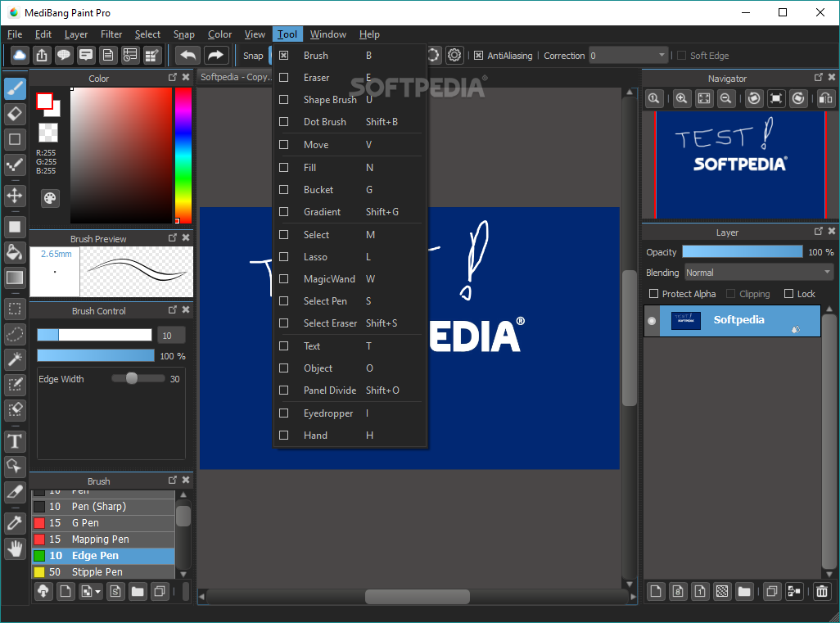Duplicate layer icon in Layer panel
This screenshot has width=840, height=623.
(x=771, y=591)
